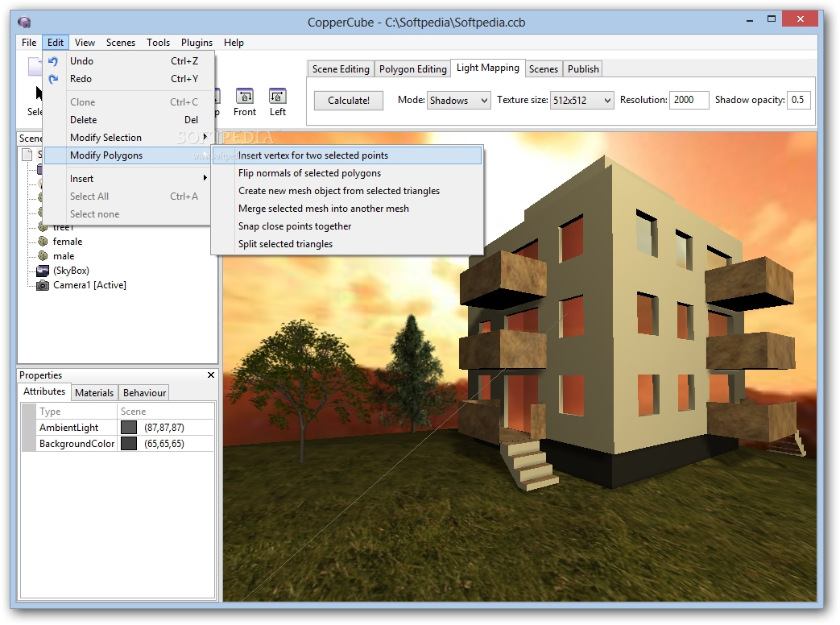Viewport: 840px width, 625px height.
Task: Choose Create new mesh object from selected triangles
Action: [347, 191]
